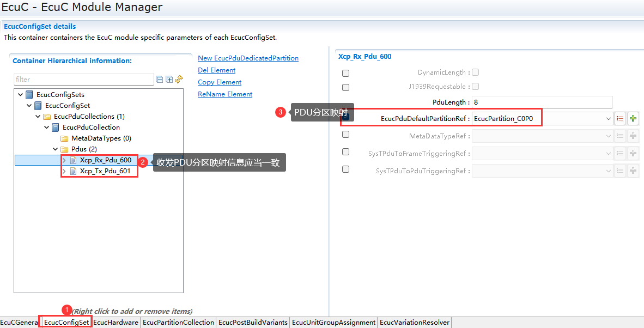Enable the checkbox left of J1939Requestable row

click(x=345, y=87)
